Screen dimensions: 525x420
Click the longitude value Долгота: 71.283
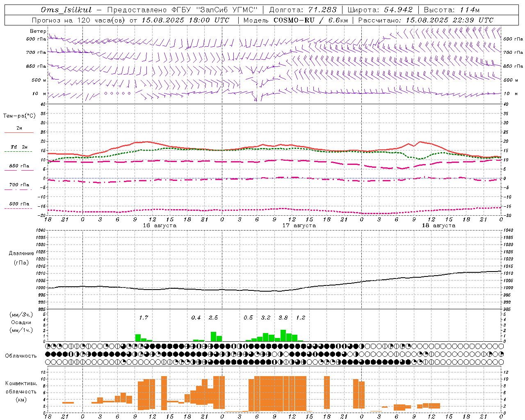303,10
